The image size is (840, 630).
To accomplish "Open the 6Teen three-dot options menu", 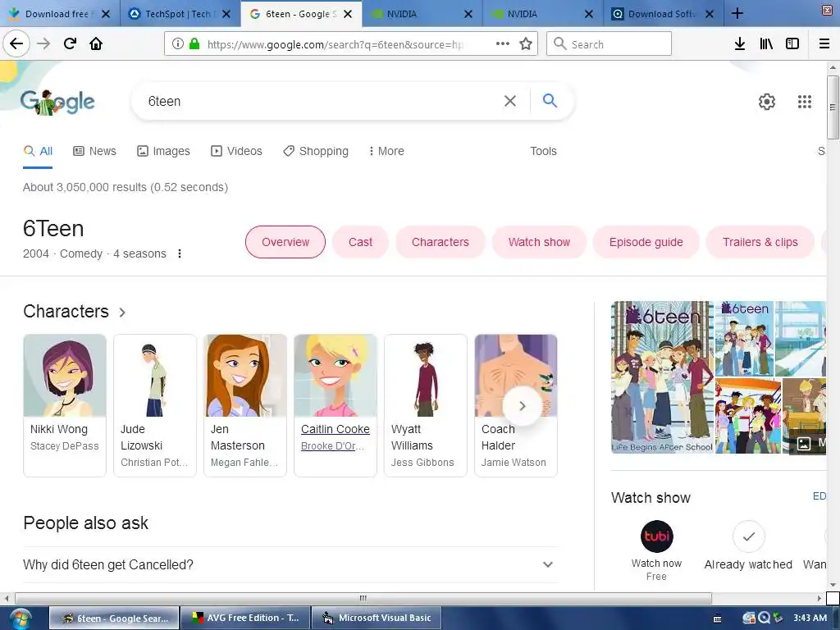I will pos(180,253).
